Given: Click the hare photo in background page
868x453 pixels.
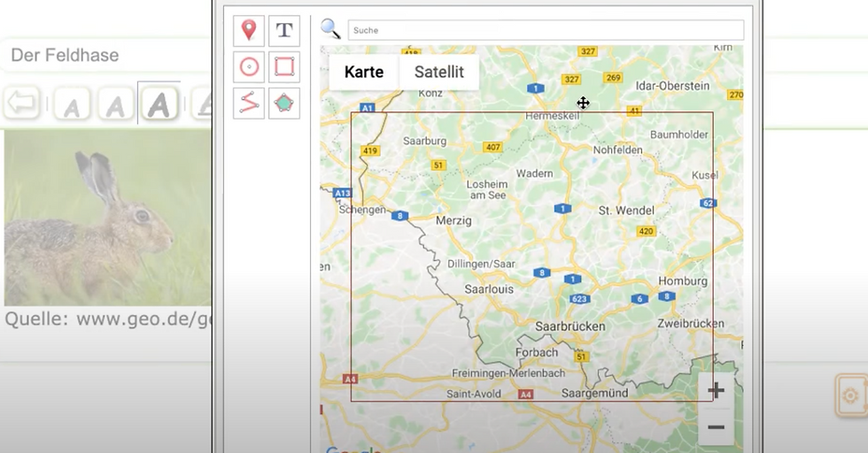Looking at the screenshot, I should 108,218.
